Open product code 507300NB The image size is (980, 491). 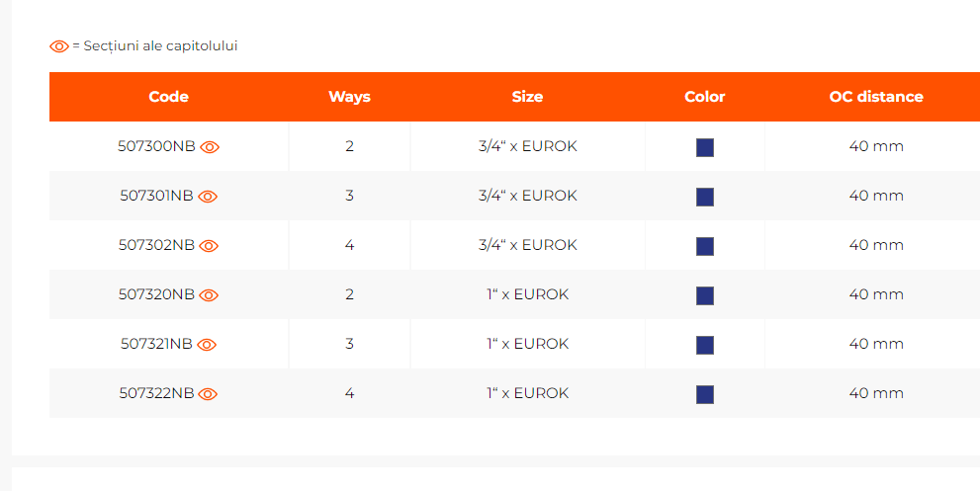coord(156,147)
